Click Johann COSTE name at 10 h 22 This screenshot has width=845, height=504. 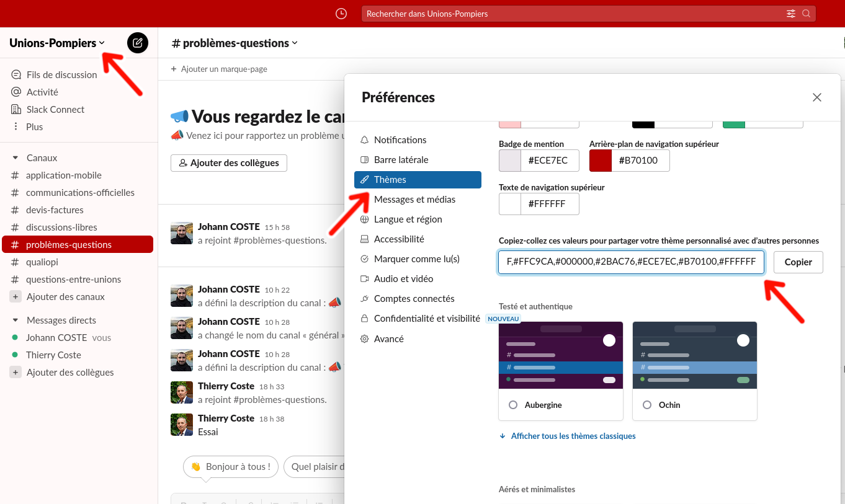[228, 290]
